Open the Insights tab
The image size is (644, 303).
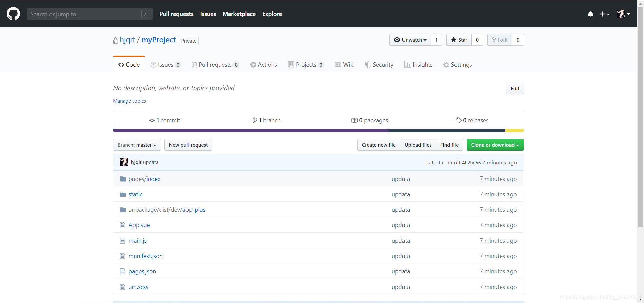point(418,65)
